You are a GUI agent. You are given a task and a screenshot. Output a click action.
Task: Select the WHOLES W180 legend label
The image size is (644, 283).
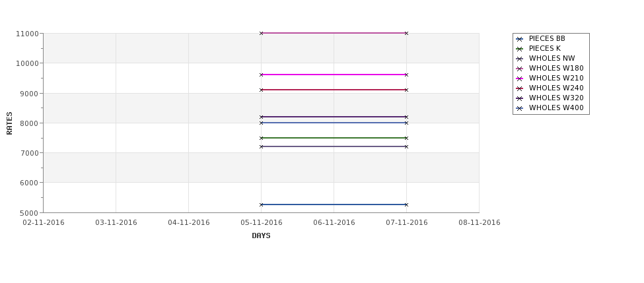coord(556,68)
